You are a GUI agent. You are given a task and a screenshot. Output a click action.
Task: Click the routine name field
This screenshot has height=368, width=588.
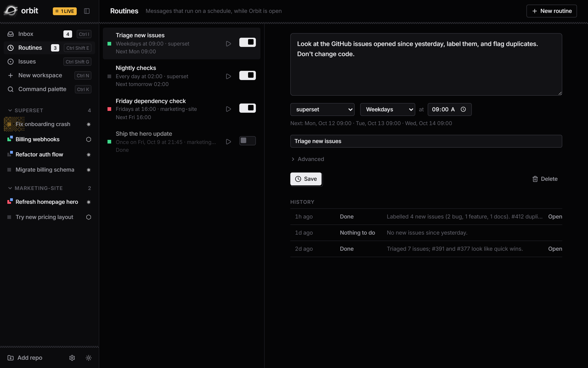426,141
